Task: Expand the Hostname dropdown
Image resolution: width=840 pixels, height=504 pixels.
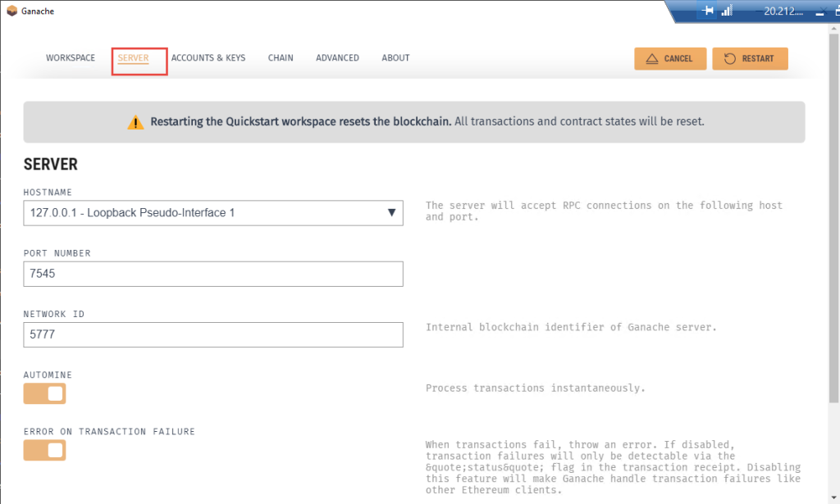Action: pyautogui.click(x=390, y=213)
